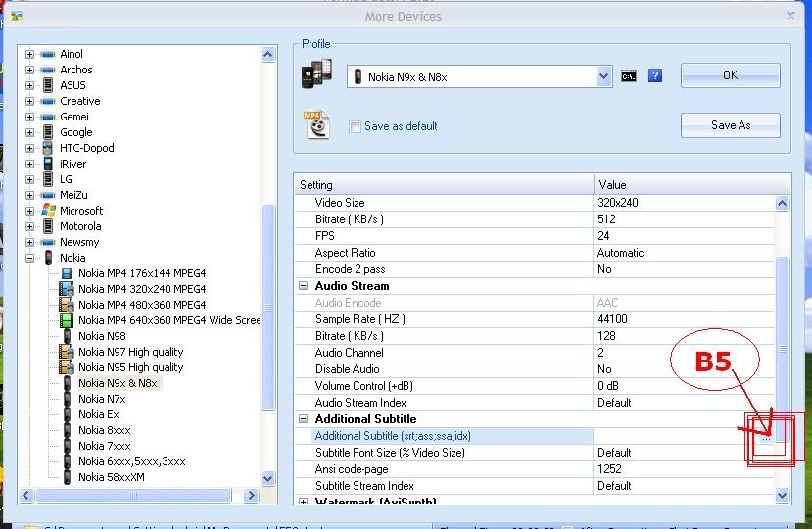This screenshot has height=529, width=812.
Task: Select Nokia Ex in the tree
Action: tap(98, 414)
